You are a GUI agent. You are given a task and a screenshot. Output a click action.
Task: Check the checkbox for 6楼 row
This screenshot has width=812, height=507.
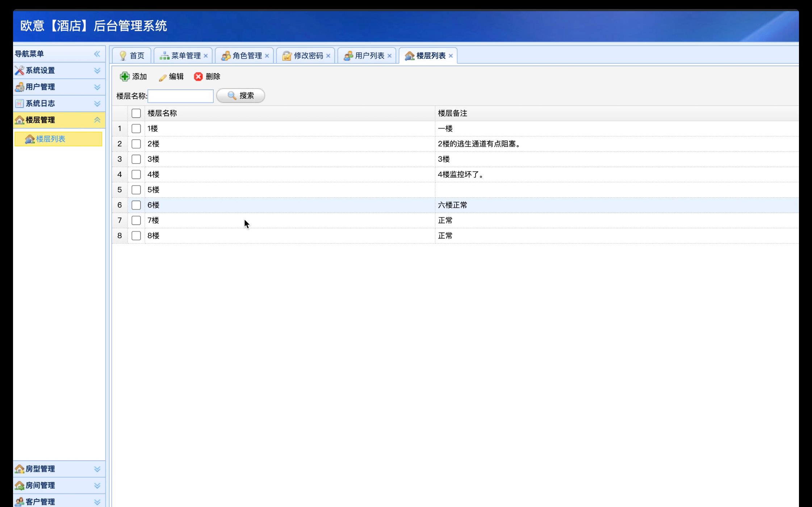pyautogui.click(x=136, y=205)
